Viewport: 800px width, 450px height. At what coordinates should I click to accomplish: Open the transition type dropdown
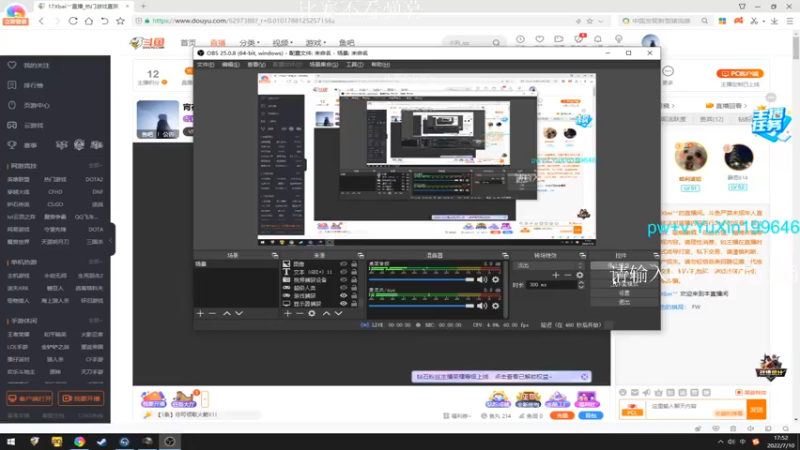[x=548, y=265]
